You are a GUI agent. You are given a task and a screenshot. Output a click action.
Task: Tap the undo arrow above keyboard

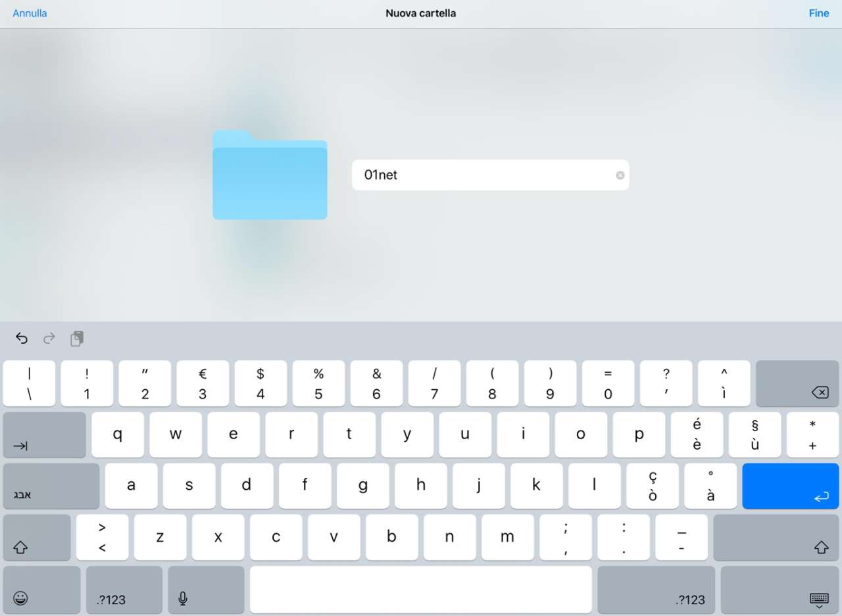pos(22,339)
